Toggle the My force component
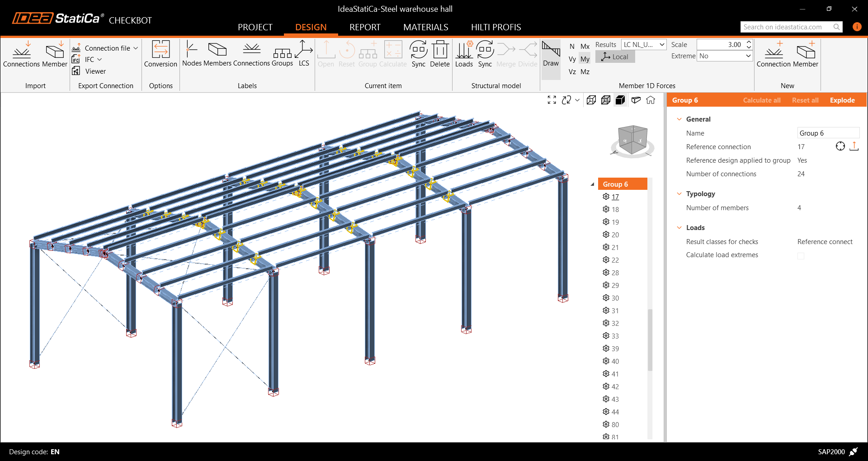This screenshot has height=461, width=868. tap(585, 59)
